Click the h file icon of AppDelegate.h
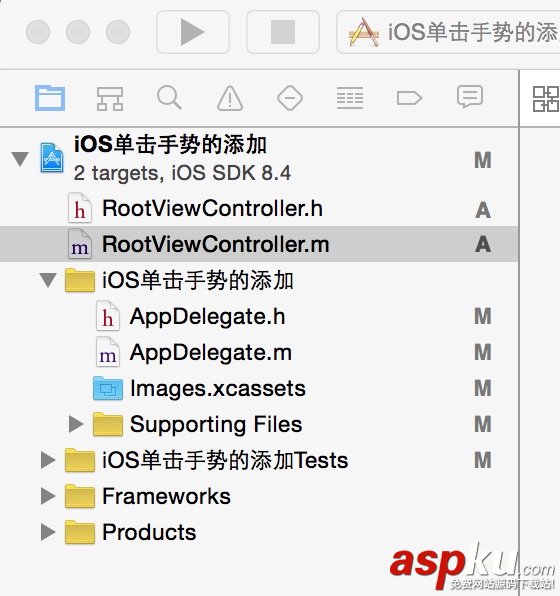This screenshot has height=596, width=560. pos(108,316)
